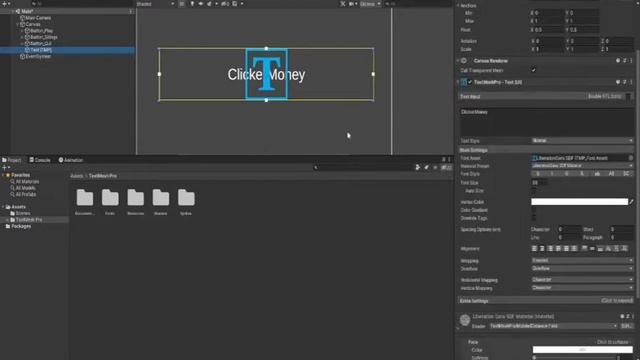Open Overflow dropdown

coord(582,269)
